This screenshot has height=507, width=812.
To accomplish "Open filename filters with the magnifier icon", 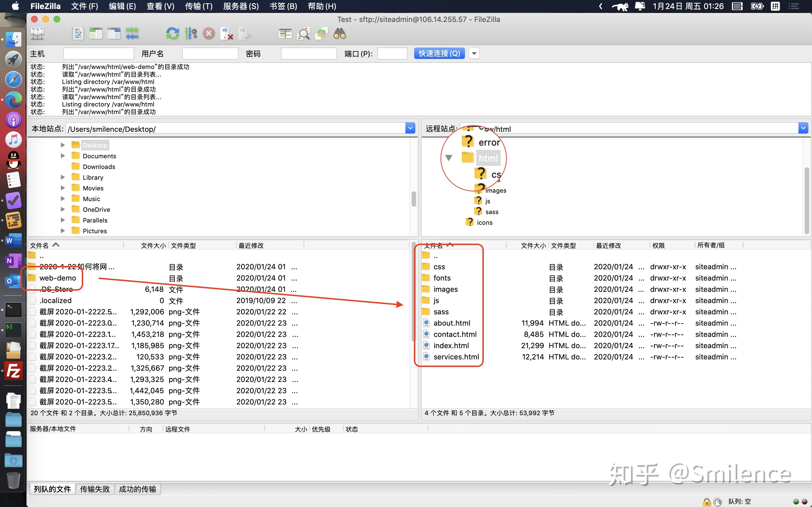I will 304,33.
